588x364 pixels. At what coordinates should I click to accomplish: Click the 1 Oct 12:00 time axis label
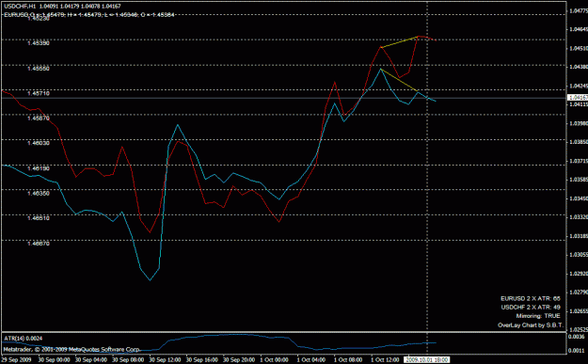tap(385, 360)
